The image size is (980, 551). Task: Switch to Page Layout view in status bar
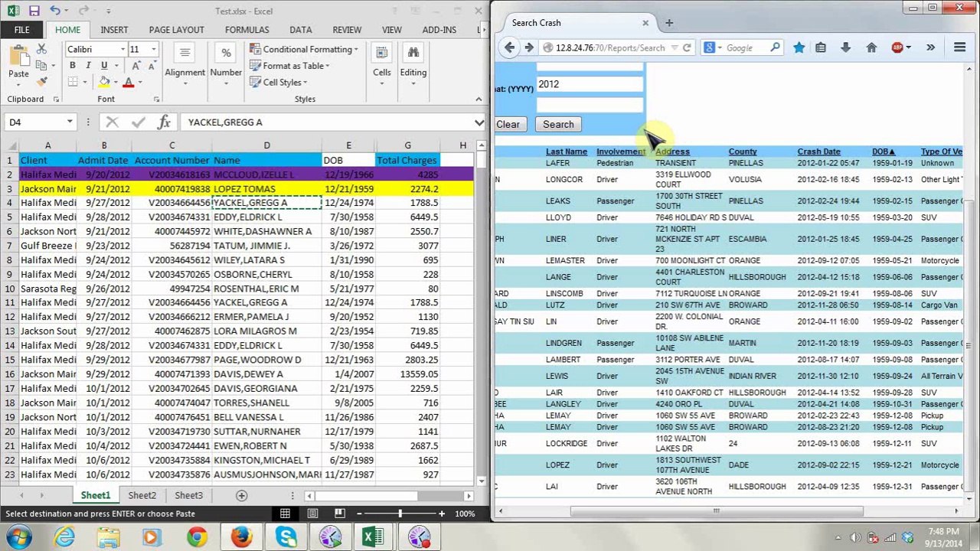(312, 514)
